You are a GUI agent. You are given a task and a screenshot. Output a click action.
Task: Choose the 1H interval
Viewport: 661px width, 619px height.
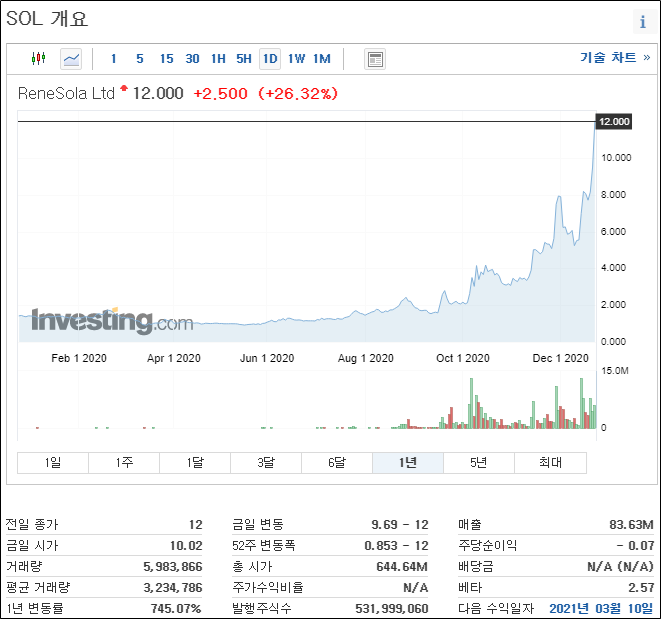(x=218, y=59)
